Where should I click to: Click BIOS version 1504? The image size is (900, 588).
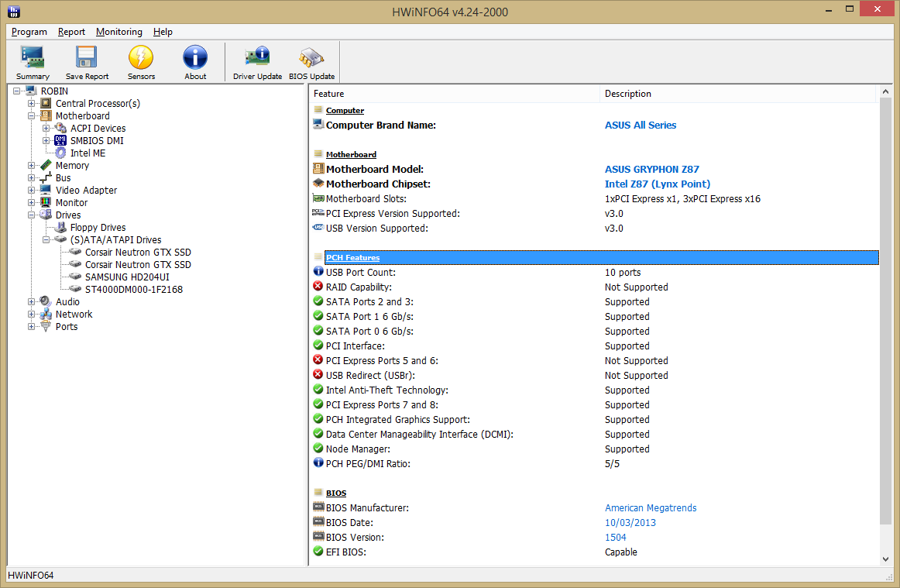tap(615, 538)
